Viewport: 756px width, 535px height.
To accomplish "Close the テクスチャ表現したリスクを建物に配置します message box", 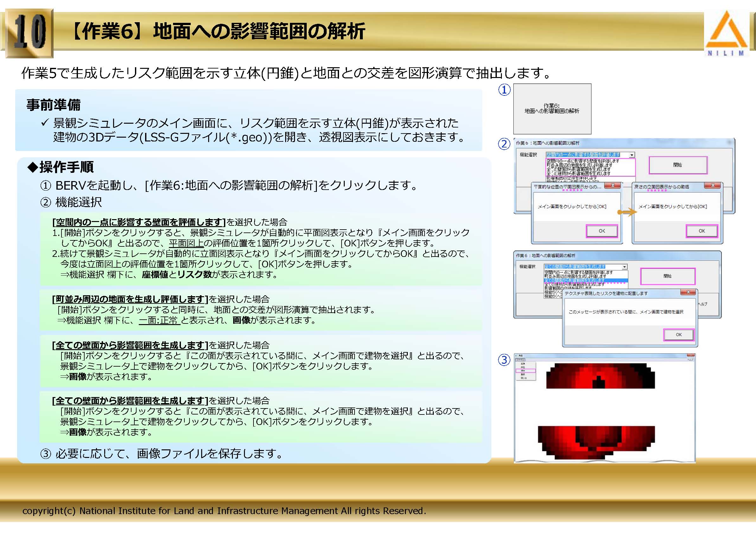I will click(x=688, y=292).
